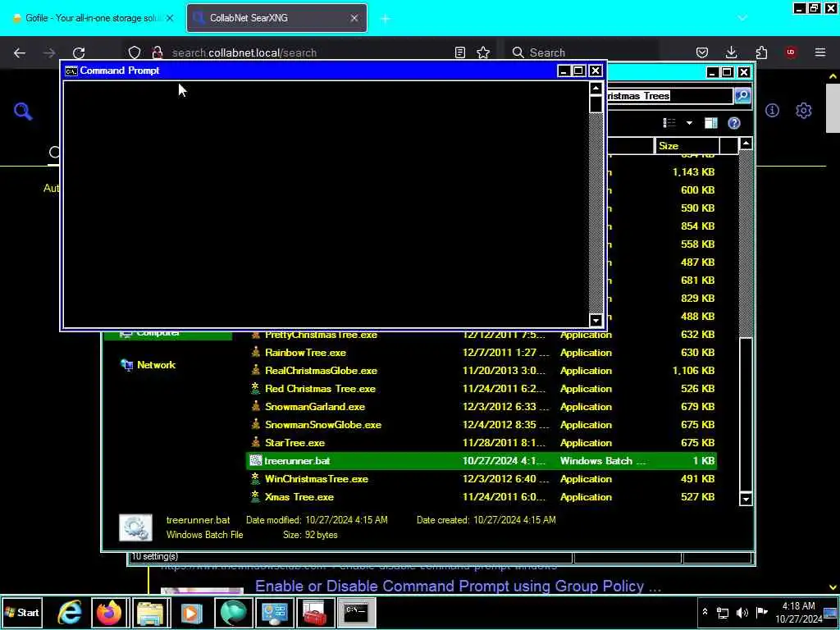This screenshot has height=630, width=840.
Task: Click the site security lock icon
Action: click(x=157, y=52)
